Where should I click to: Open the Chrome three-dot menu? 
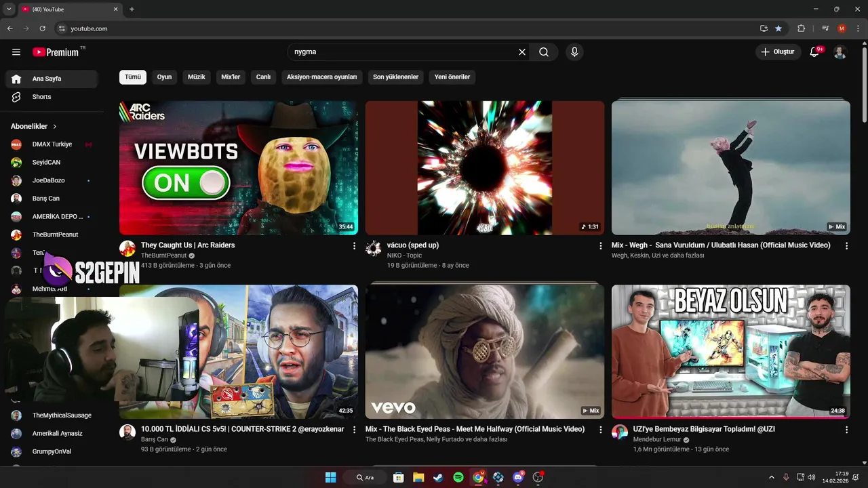(858, 28)
